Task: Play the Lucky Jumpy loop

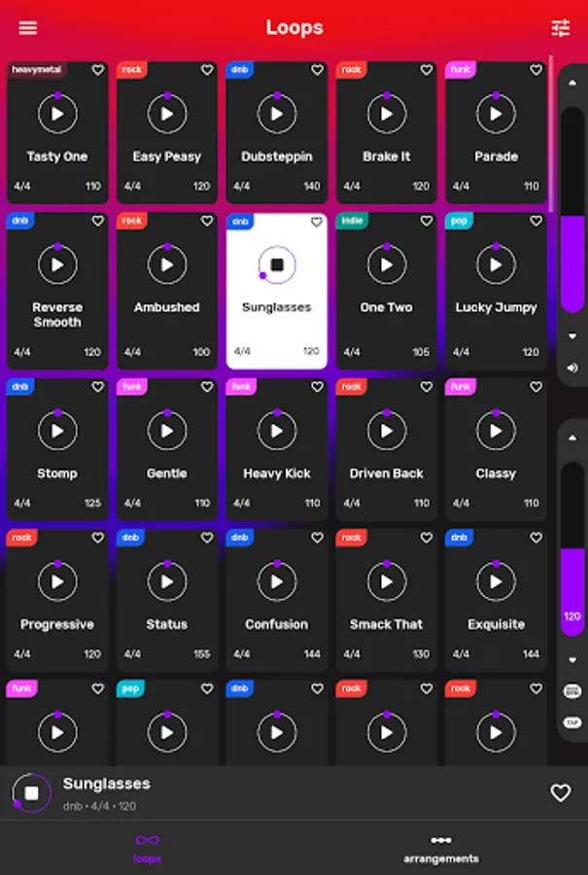Action: [x=496, y=264]
